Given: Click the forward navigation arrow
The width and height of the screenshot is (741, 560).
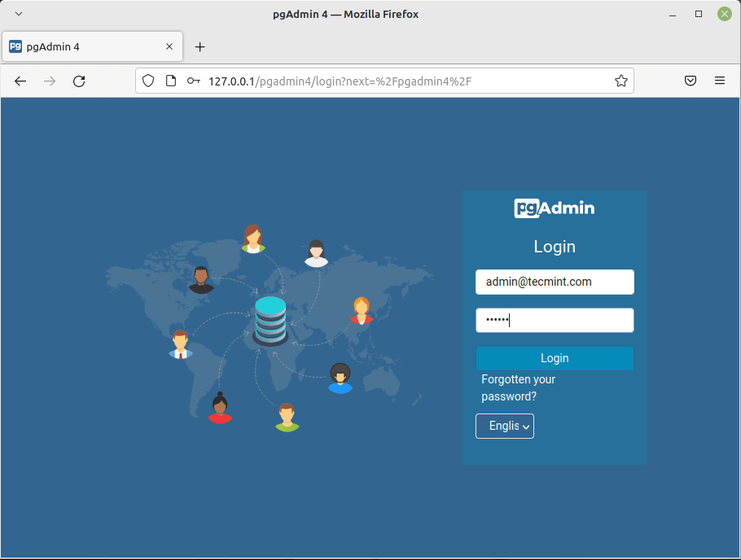Looking at the screenshot, I should [50, 81].
